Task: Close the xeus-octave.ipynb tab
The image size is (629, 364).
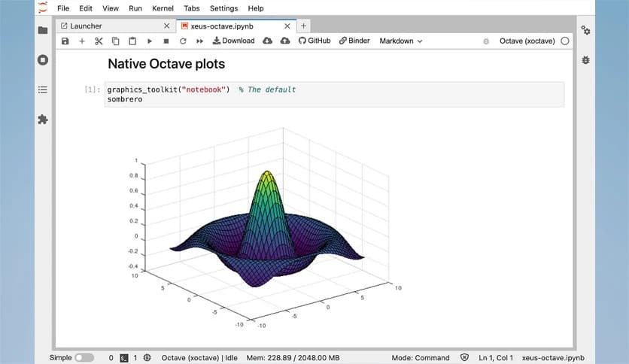Action: click(x=287, y=26)
